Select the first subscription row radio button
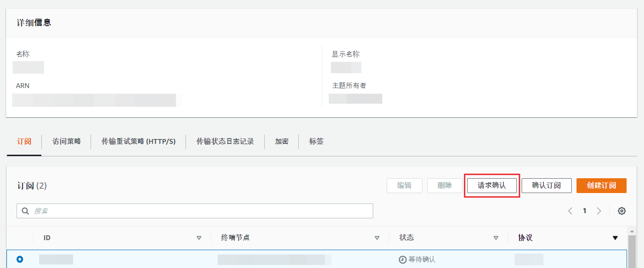 pyautogui.click(x=20, y=259)
